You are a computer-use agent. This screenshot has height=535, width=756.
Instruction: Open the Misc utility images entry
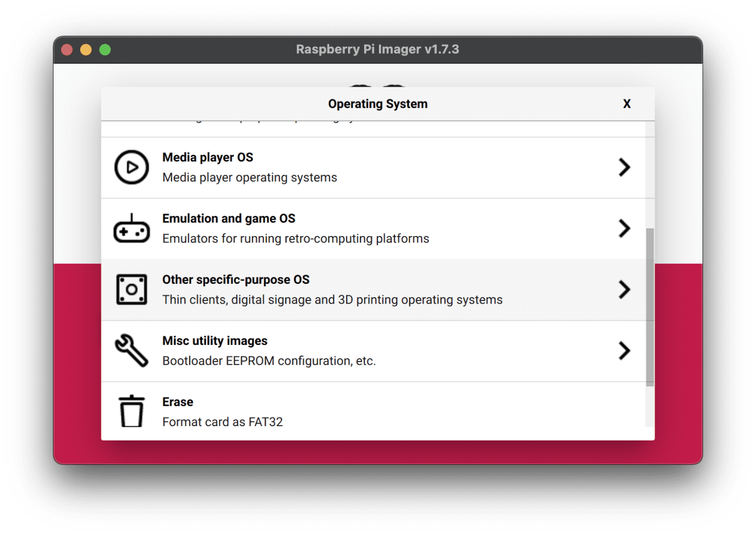215,341
